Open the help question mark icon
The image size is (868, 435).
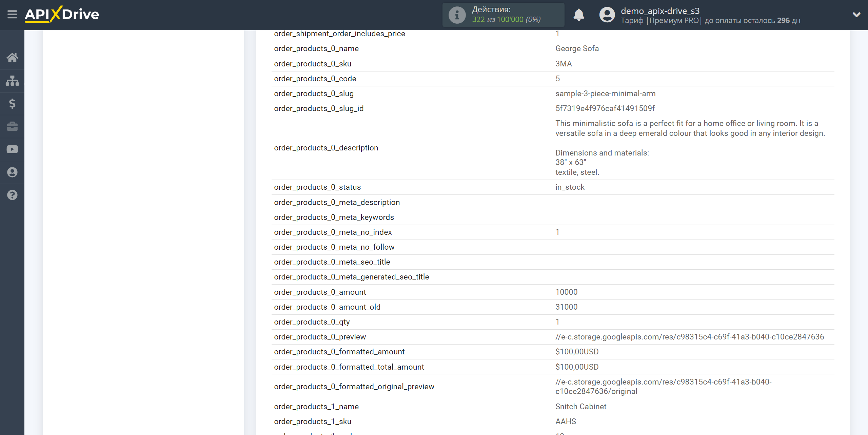tap(12, 195)
